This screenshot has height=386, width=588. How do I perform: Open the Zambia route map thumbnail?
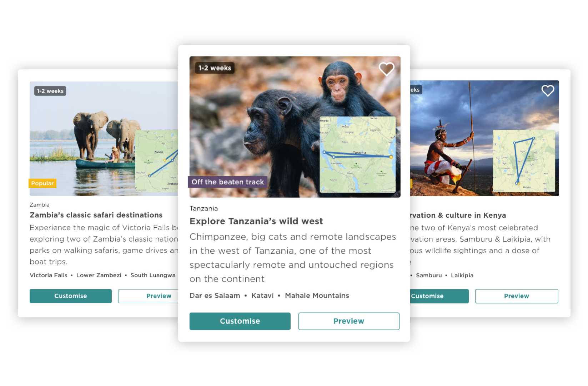coord(157,161)
